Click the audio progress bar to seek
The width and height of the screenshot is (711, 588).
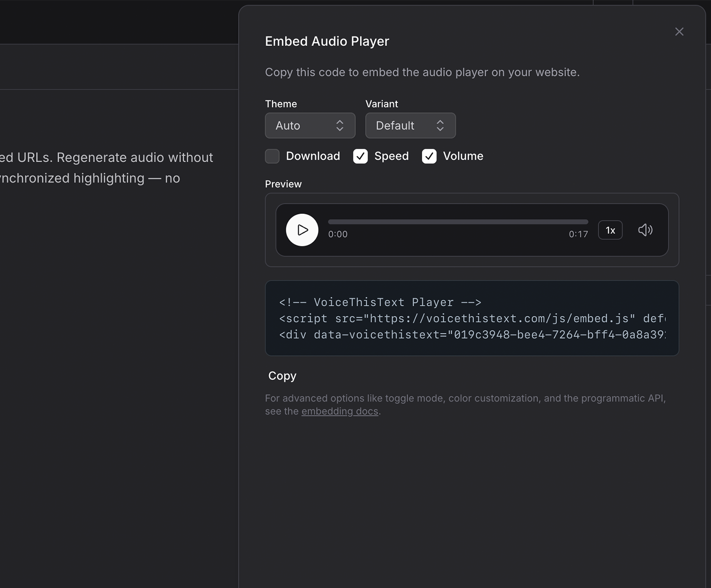457,221
